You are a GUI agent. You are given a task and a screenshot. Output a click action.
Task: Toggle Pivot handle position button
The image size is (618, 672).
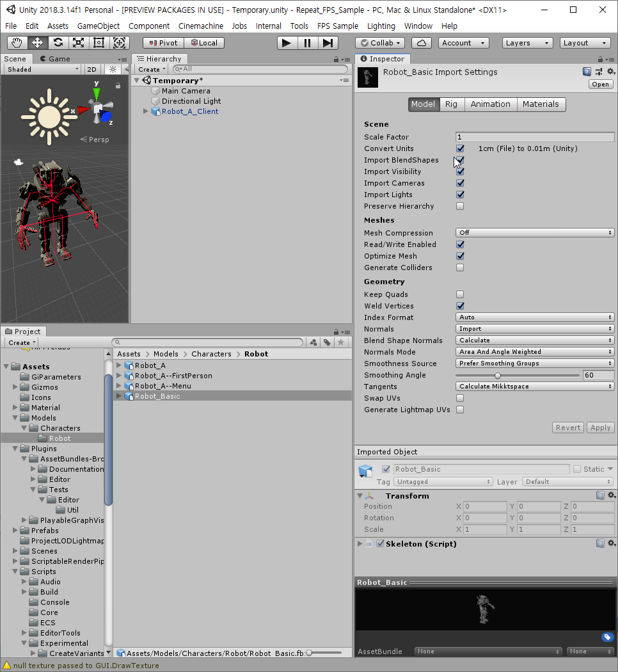(x=163, y=43)
